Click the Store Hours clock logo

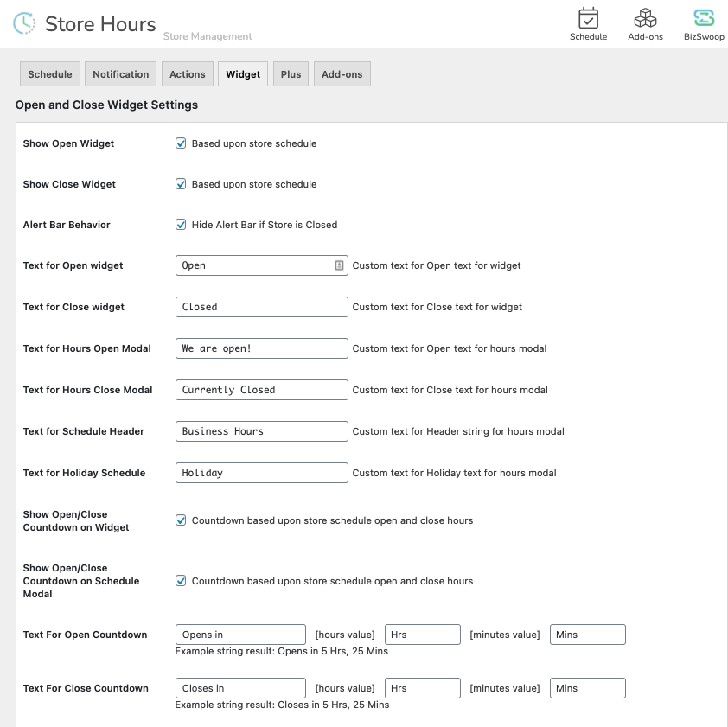[24, 23]
